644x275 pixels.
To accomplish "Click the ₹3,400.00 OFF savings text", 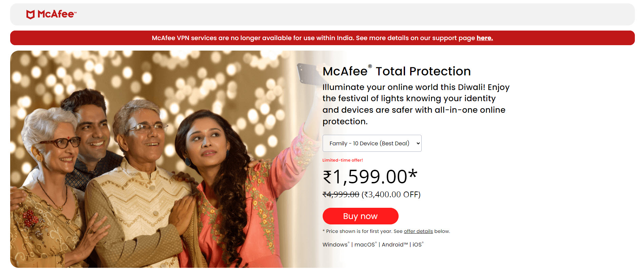I will (391, 195).
